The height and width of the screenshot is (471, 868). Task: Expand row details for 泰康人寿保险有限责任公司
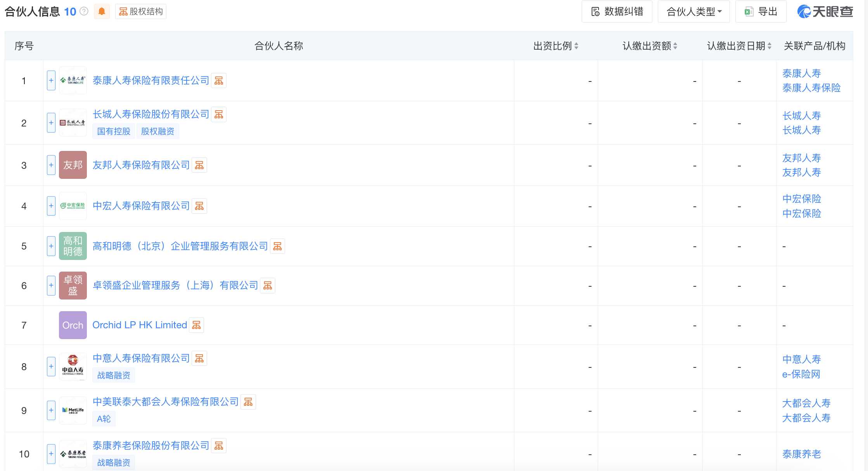point(51,80)
